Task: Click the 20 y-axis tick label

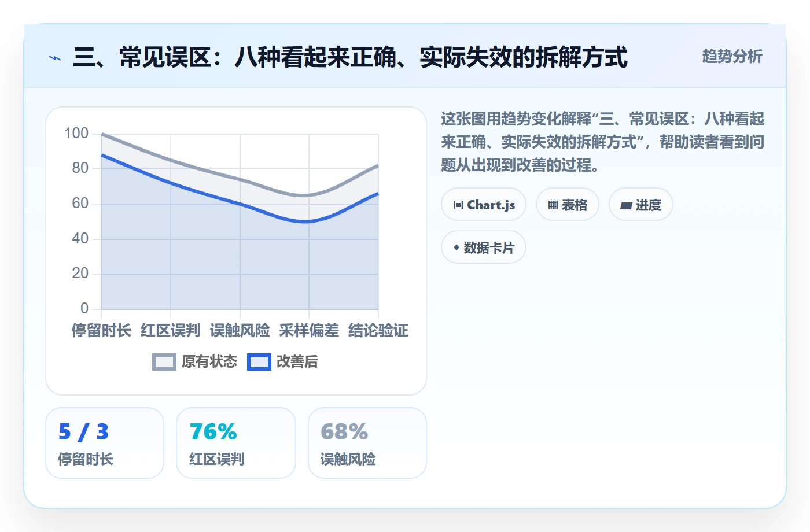Action: click(80, 274)
